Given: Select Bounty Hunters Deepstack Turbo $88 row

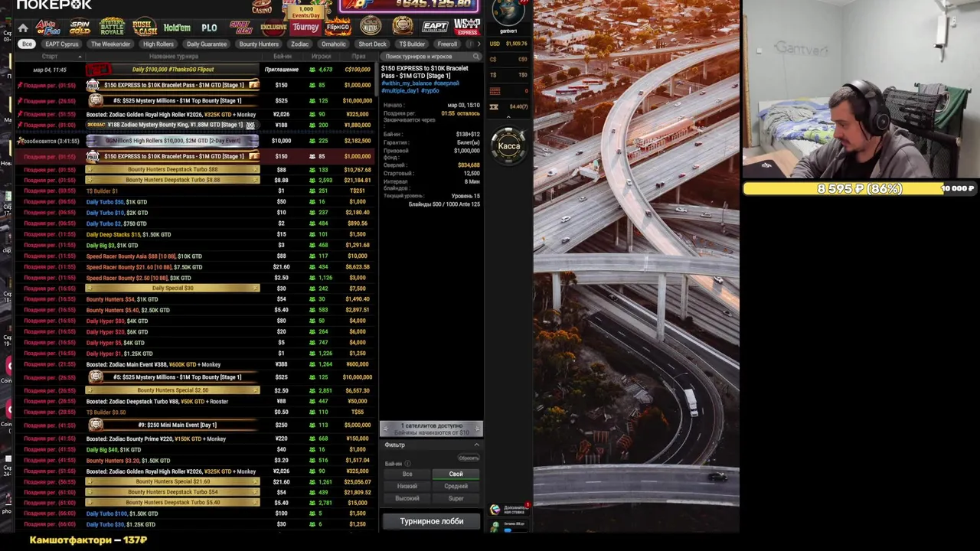Looking at the screenshot, I should (195, 169).
